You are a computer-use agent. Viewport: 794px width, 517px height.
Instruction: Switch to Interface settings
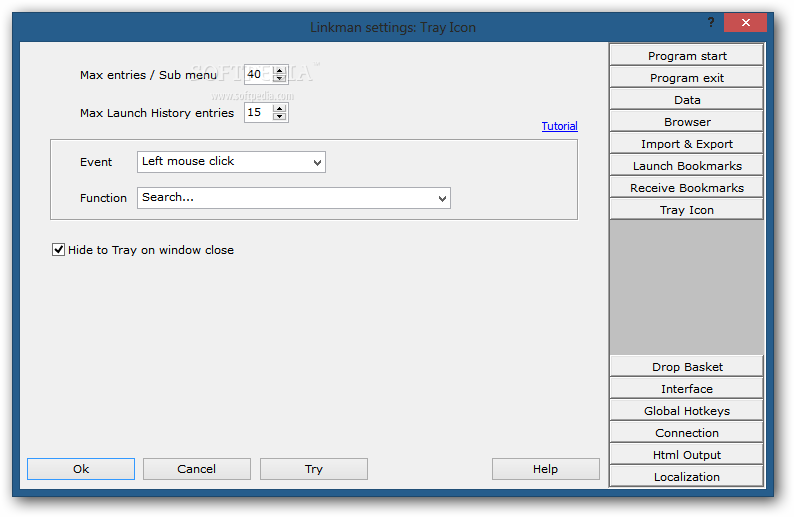click(686, 388)
